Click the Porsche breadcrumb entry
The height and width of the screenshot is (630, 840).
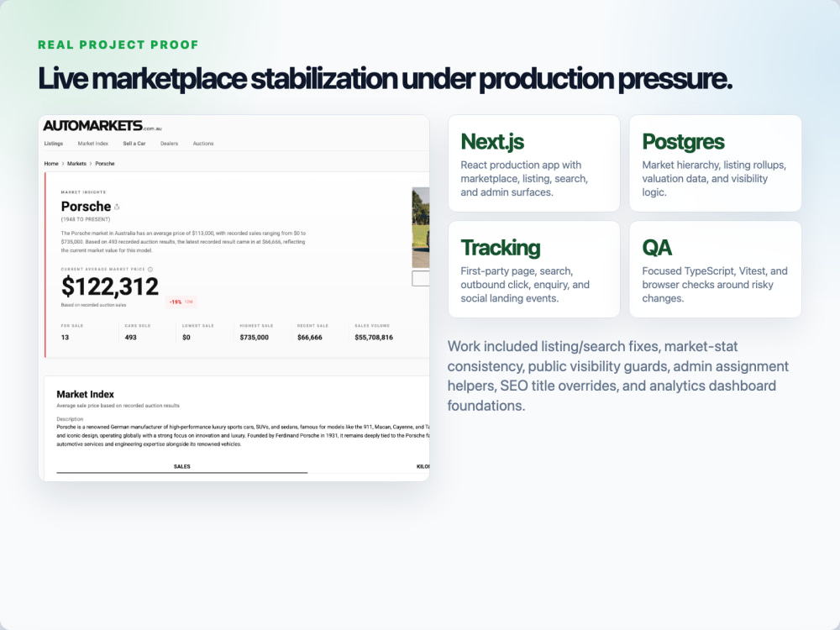click(x=105, y=164)
